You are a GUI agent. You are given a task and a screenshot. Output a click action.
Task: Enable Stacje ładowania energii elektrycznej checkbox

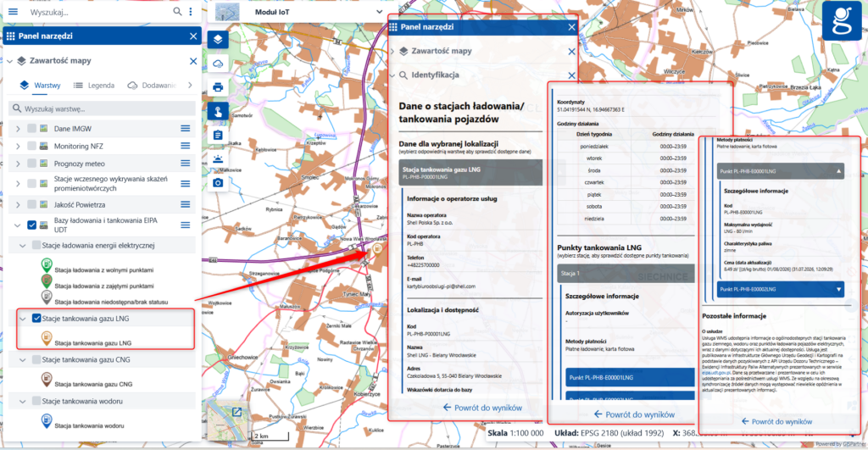36,245
